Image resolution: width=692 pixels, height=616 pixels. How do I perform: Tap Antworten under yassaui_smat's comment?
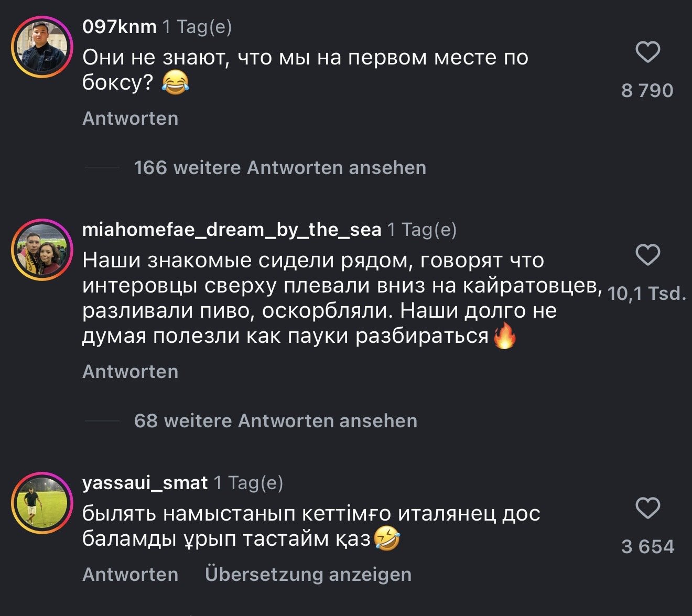(130, 575)
